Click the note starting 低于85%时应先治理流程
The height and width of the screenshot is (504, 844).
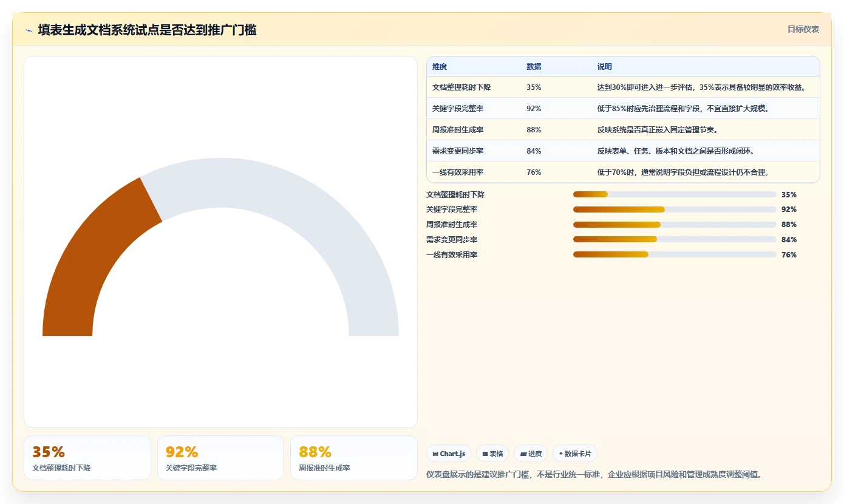click(x=683, y=109)
